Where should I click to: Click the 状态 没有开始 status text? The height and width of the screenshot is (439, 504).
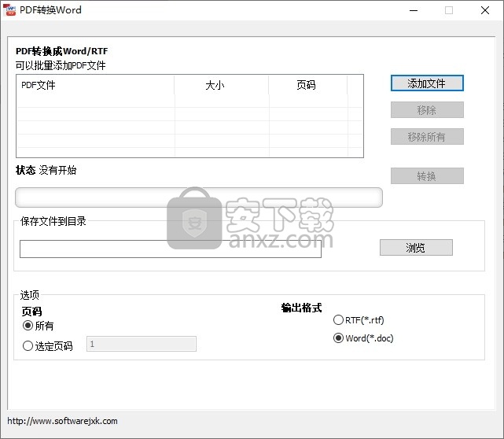tap(46, 170)
